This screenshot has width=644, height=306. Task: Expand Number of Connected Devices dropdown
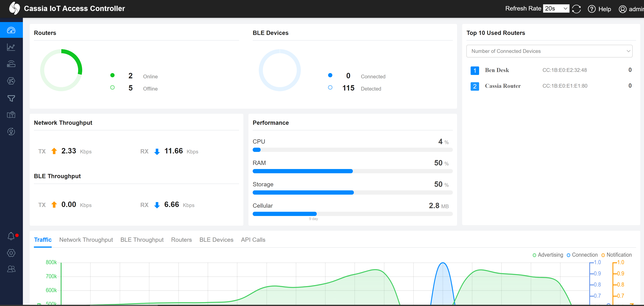pyautogui.click(x=549, y=51)
